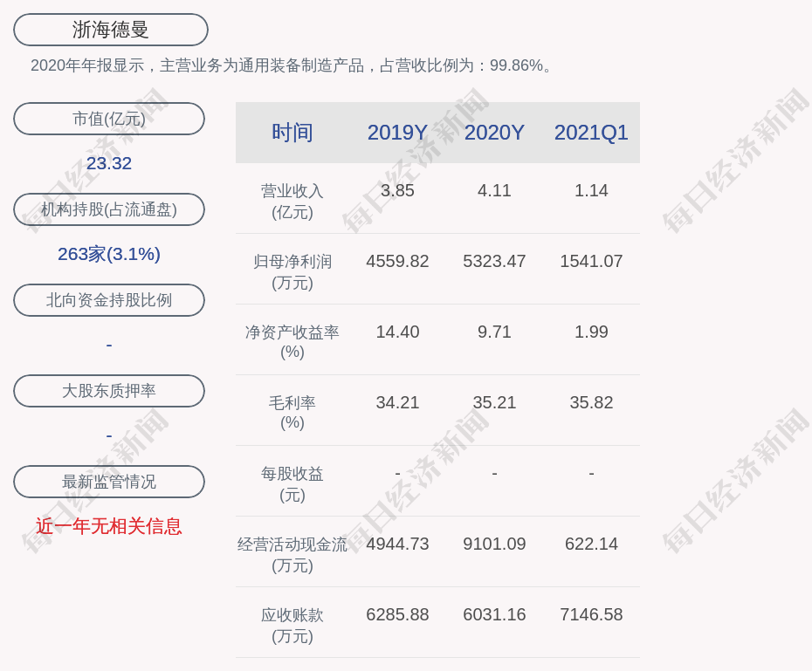Select revenue value 1.14
812x671 pixels.
591,190
